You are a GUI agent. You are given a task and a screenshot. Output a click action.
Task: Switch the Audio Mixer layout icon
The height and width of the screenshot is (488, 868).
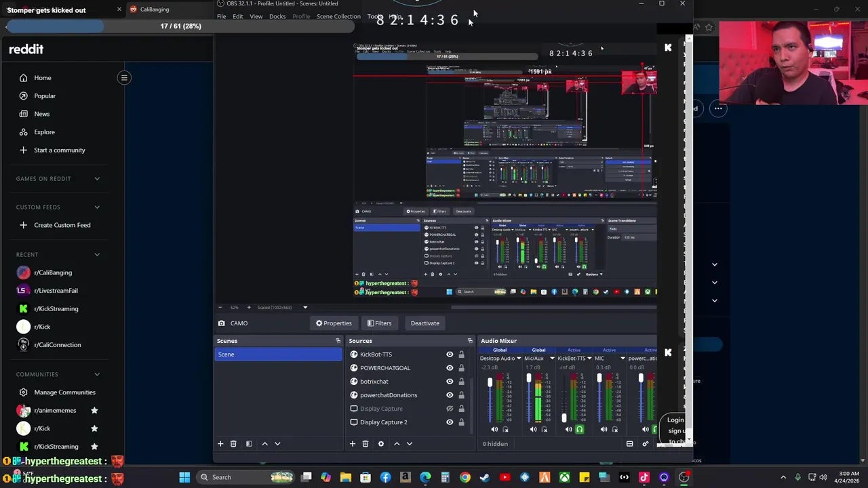click(629, 444)
